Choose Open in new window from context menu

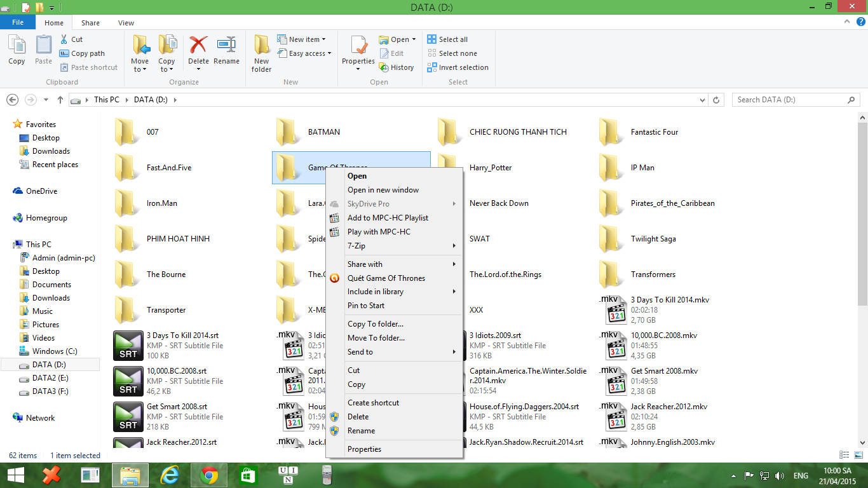click(394, 190)
